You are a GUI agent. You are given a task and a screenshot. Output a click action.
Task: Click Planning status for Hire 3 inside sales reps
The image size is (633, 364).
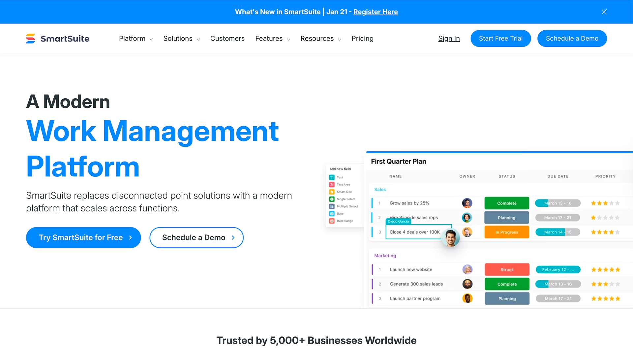pyautogui.click(x=507, y=218)
